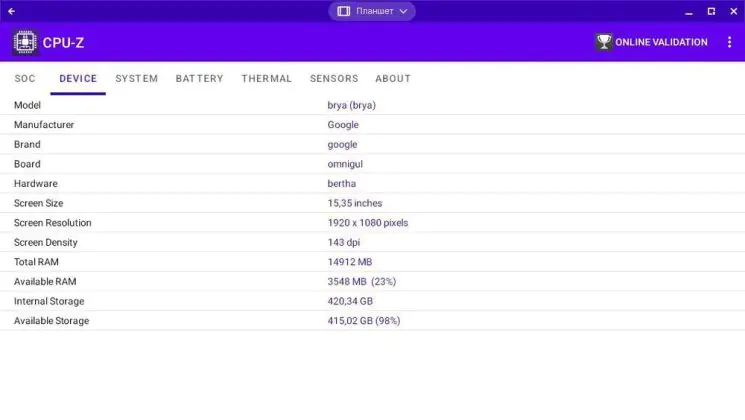Switch to the SOC tab
This screenshot has width=745, height=420.
pyautogui.click(x=25, y=78)
